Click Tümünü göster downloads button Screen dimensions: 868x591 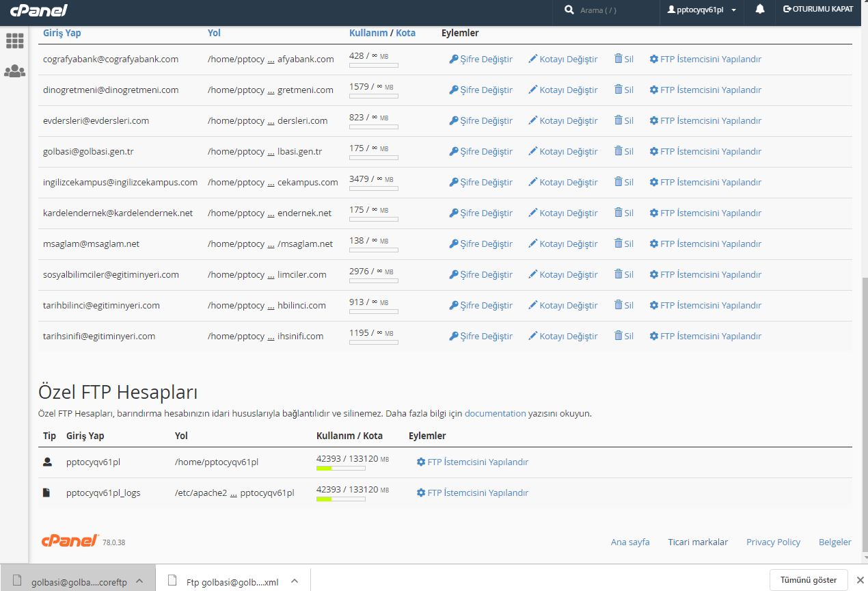click(809, 579)
